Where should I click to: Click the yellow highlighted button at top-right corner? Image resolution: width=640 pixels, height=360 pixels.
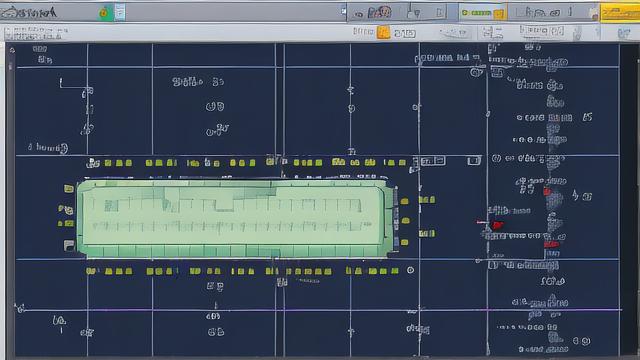[x=620, y=13]
